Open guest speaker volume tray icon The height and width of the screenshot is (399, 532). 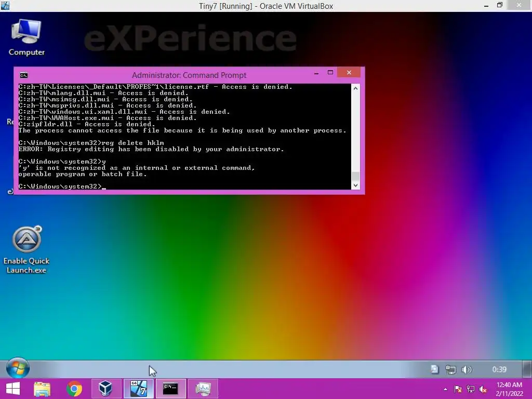click(467, 369)
